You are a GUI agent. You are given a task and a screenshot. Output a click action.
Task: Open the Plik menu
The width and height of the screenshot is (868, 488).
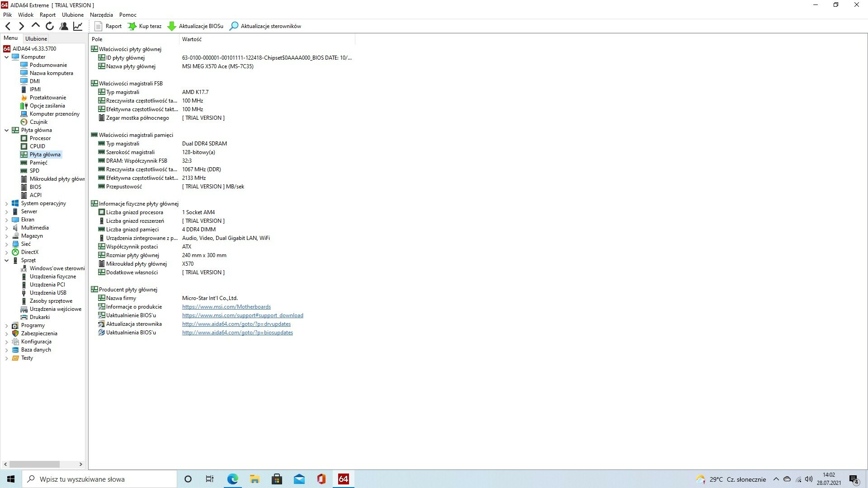click(x=7, y=14)
